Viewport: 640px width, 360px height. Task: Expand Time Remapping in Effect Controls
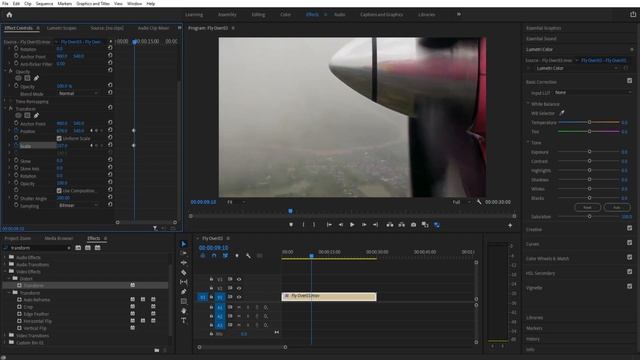click(x=5, y=101)
